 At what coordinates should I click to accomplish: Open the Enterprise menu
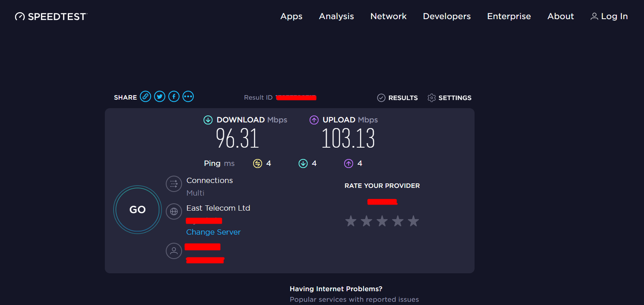point(509,17)
